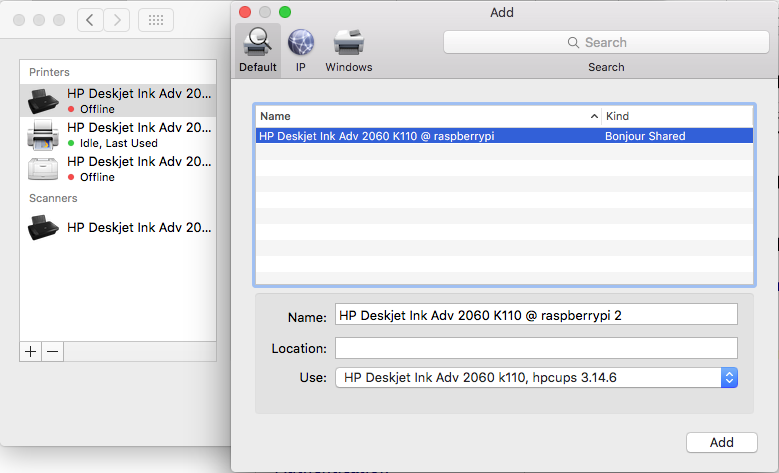Select the Default printer browser tab
Image resolution: width=779 pixels, height=473 pixels.
coord(257,51)
